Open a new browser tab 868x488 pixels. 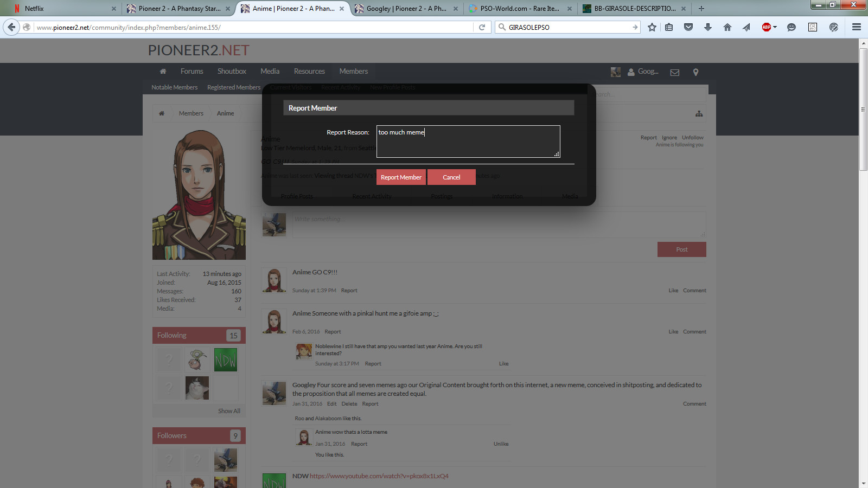[701, 8]
